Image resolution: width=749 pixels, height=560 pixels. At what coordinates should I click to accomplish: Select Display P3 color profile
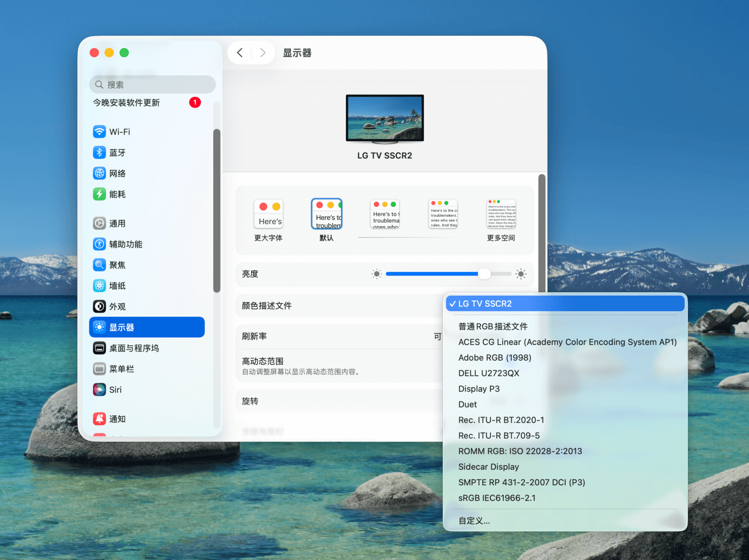pyautogui.click(x=479, y=389)
